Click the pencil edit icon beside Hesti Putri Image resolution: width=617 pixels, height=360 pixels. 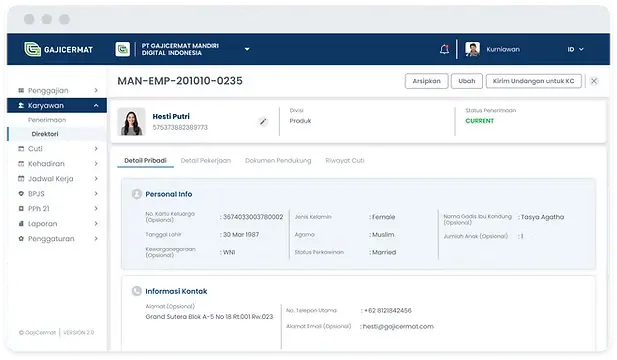[263, 122]
